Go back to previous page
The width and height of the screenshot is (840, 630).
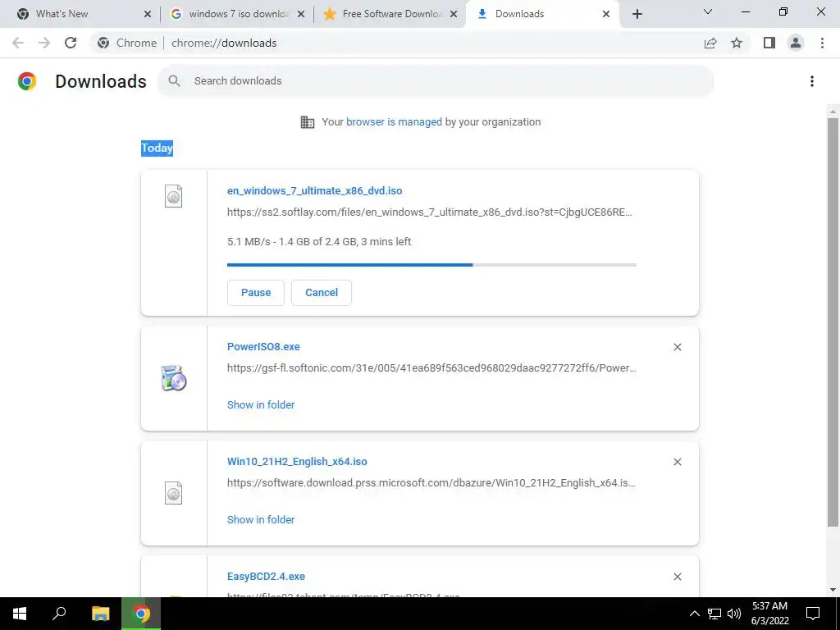18,43
